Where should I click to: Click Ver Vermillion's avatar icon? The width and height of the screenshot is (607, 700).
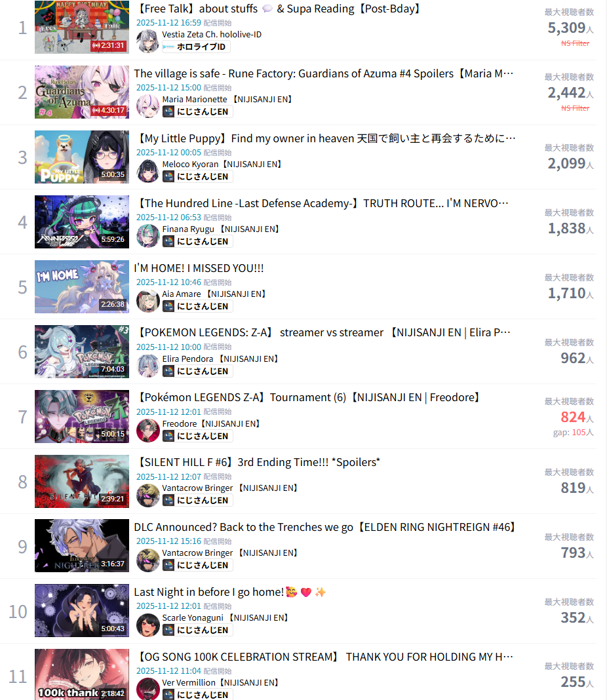click(147, 689)
